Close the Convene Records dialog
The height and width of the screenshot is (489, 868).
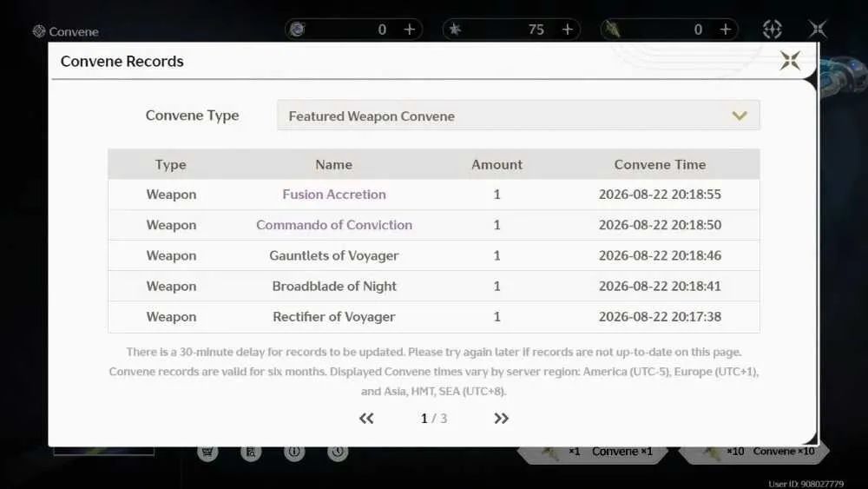(790, 60)
